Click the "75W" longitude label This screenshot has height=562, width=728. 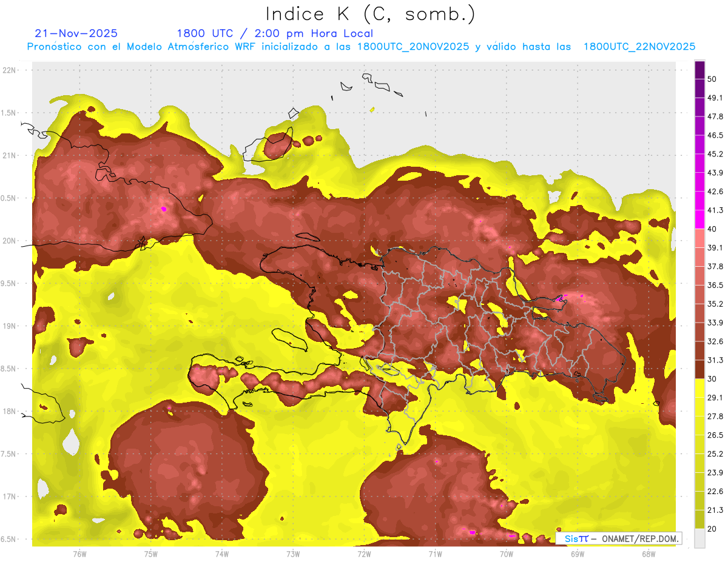click(x=150, y=554)
